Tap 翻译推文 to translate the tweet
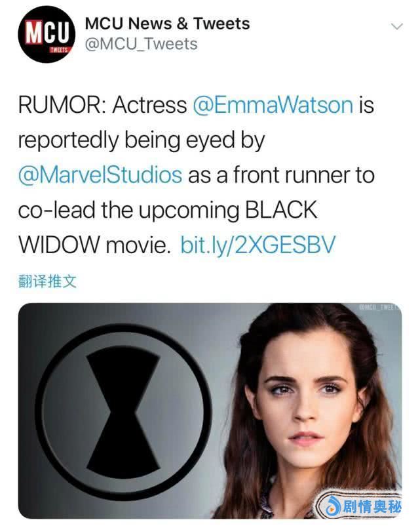420x526 pixels. [x=47, y=281]
